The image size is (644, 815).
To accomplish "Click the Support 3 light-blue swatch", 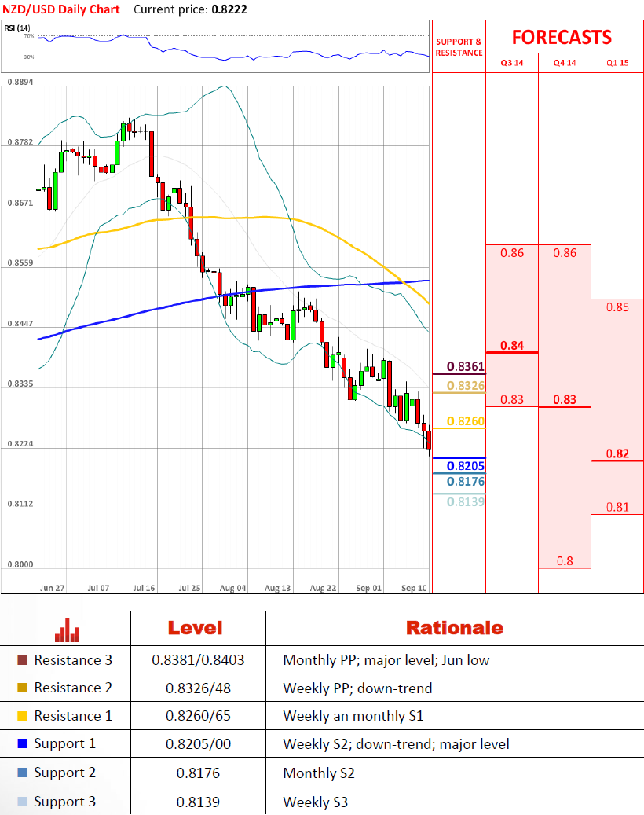I will click(22, 802).
